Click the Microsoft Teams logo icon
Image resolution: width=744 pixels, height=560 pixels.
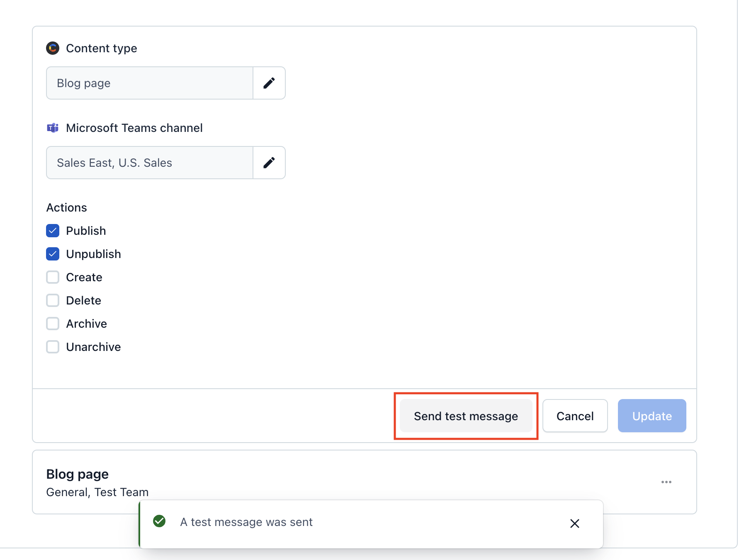(x=53, y=128)
